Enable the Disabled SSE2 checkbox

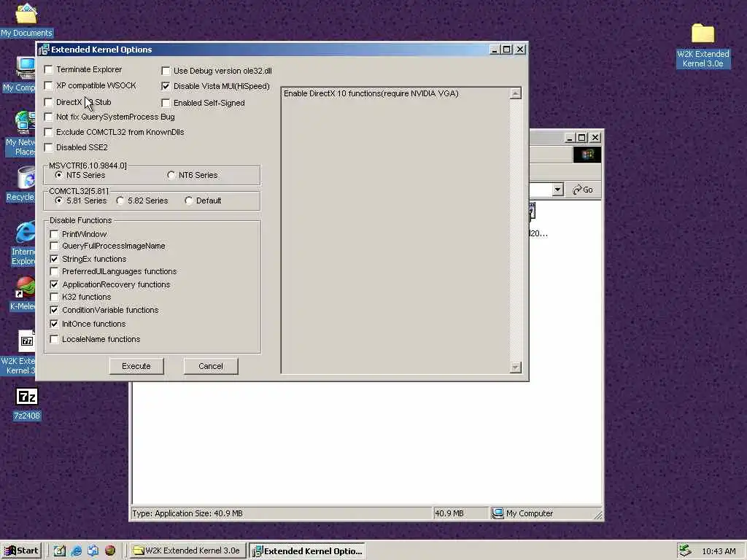(49, 147)
